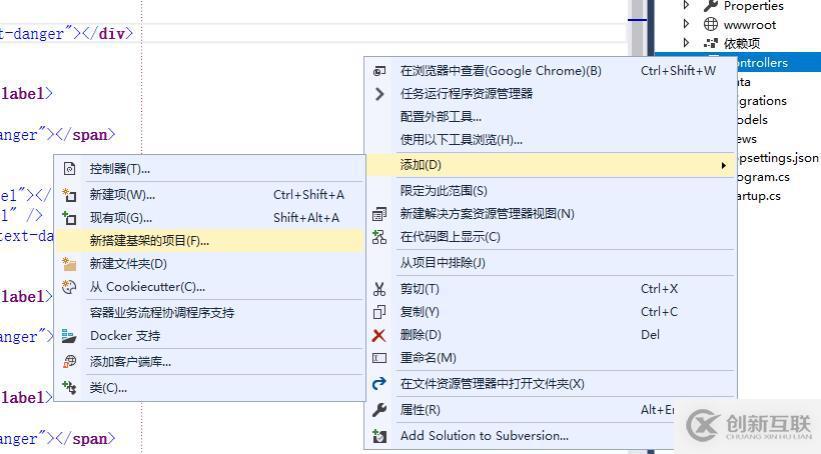Click the Subversion icon beside Add Solution
The height and width of the screenshot is (454, 821).
(379, 436)
